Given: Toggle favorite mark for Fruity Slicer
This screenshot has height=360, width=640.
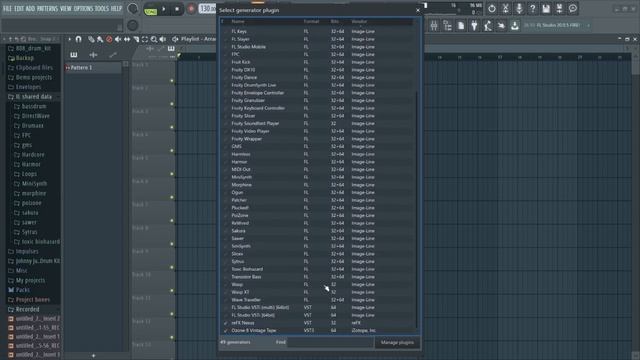Looking at the screenshot, I should pos(225,116).
